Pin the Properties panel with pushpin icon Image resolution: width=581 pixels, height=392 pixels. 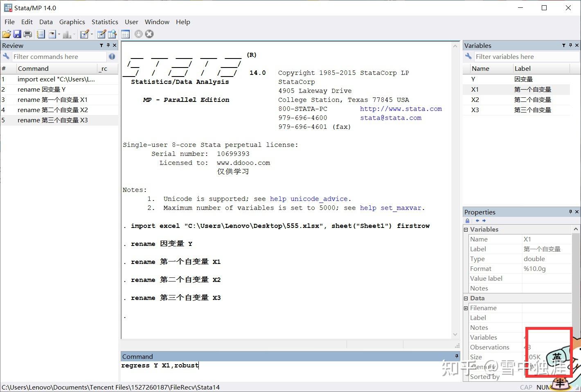570,212
